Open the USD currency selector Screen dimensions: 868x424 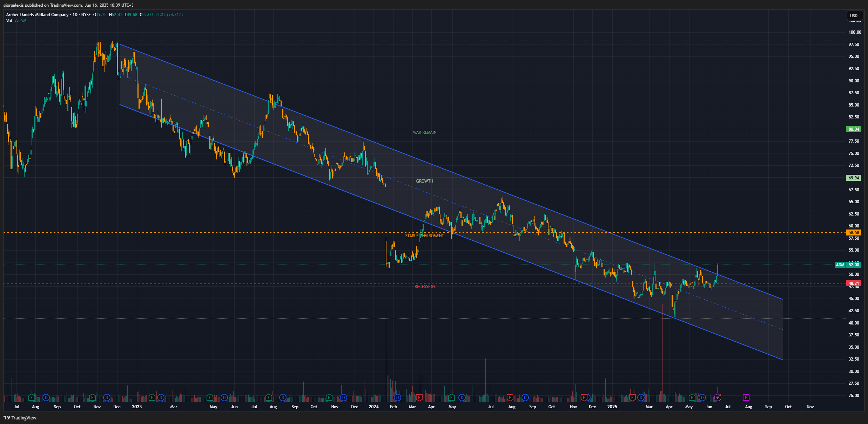(854, 15)
